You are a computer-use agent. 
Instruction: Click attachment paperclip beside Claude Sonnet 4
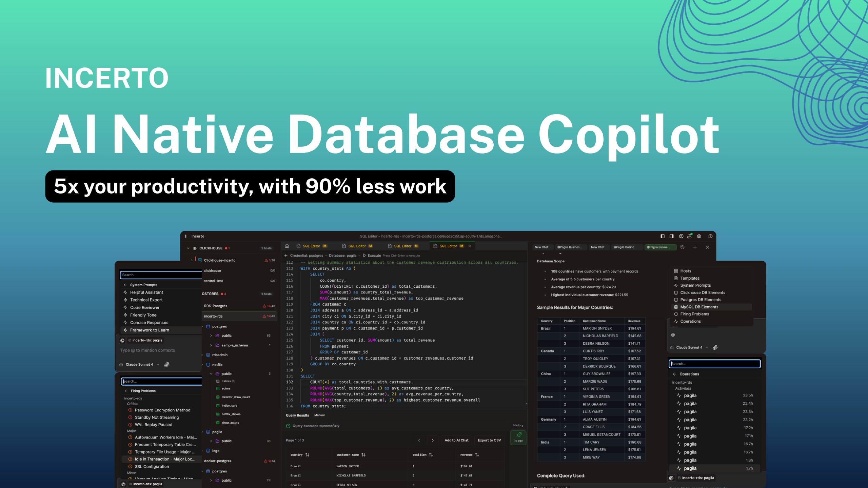click(x=167, y=365)
